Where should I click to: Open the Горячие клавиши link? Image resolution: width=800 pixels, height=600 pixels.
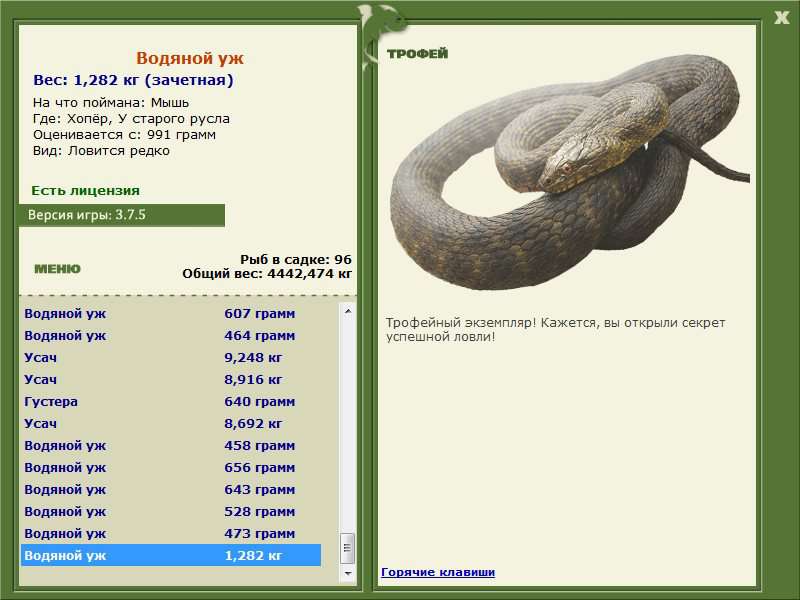point(438,572)
